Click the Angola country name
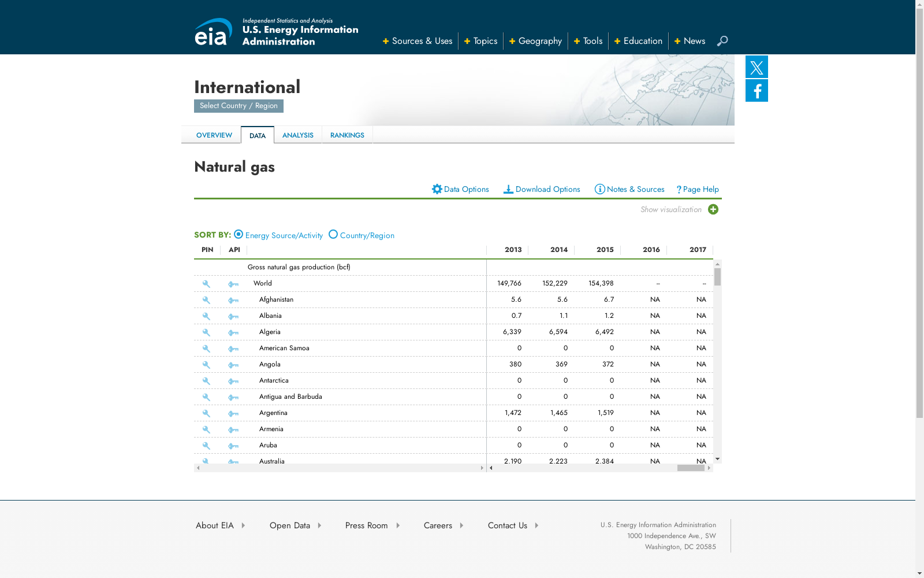This screenshot has height=578, width=924. click(x=270, y=364)
